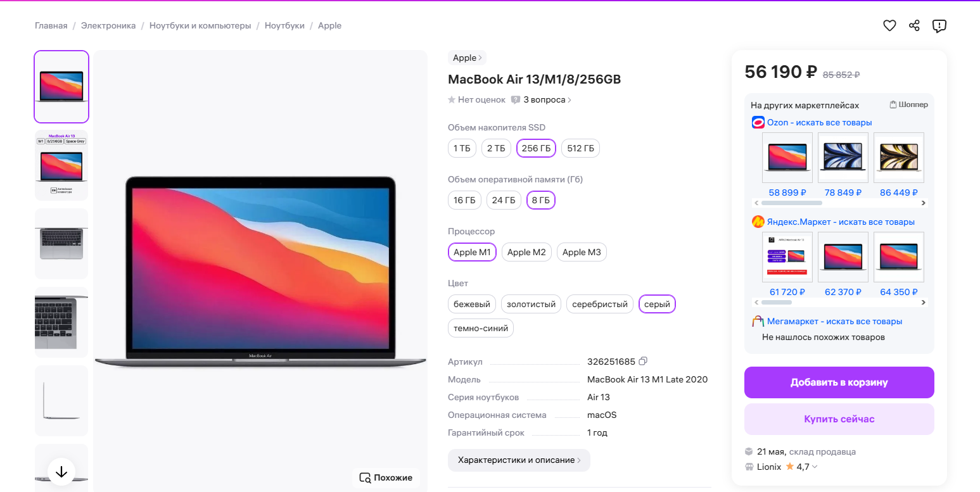Add product to favorites with heart icon

coord(889,26)
